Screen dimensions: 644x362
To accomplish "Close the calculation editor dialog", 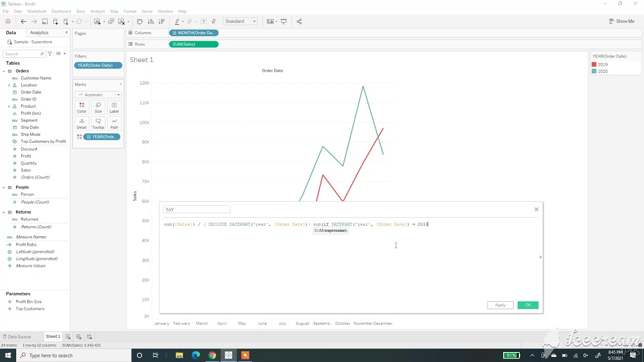I will click(536, 209).
